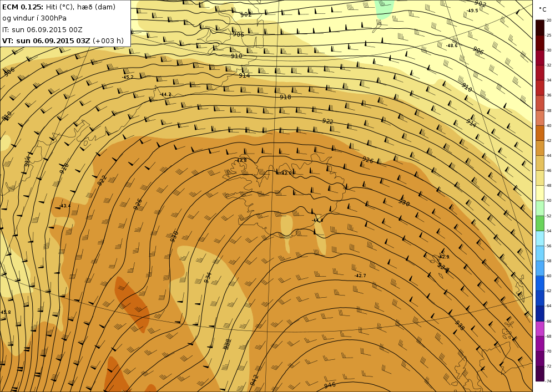Select the temperature value -45.2 on the map
The height and width of the screenshot is (392, 555).
[x=128, y=77]
